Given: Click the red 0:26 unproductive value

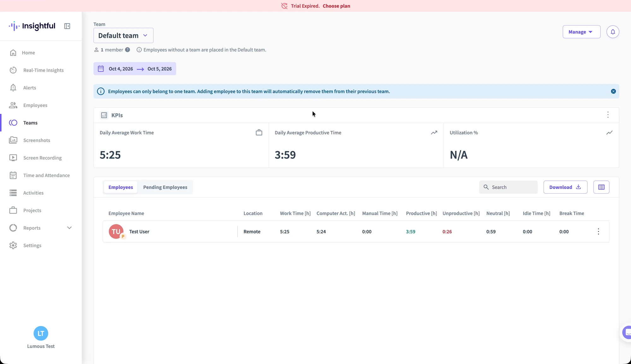Looking at the screenshot, I should click(447, 232).
